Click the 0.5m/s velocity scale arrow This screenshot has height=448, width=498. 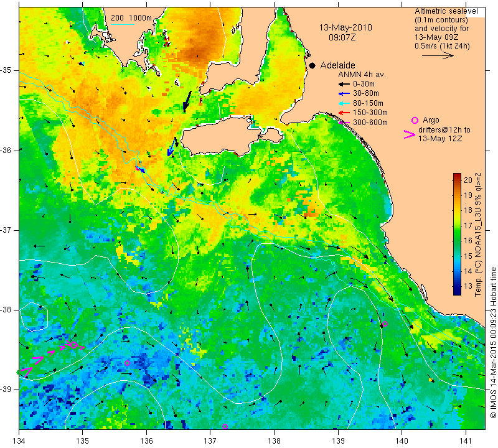[438, 55]
